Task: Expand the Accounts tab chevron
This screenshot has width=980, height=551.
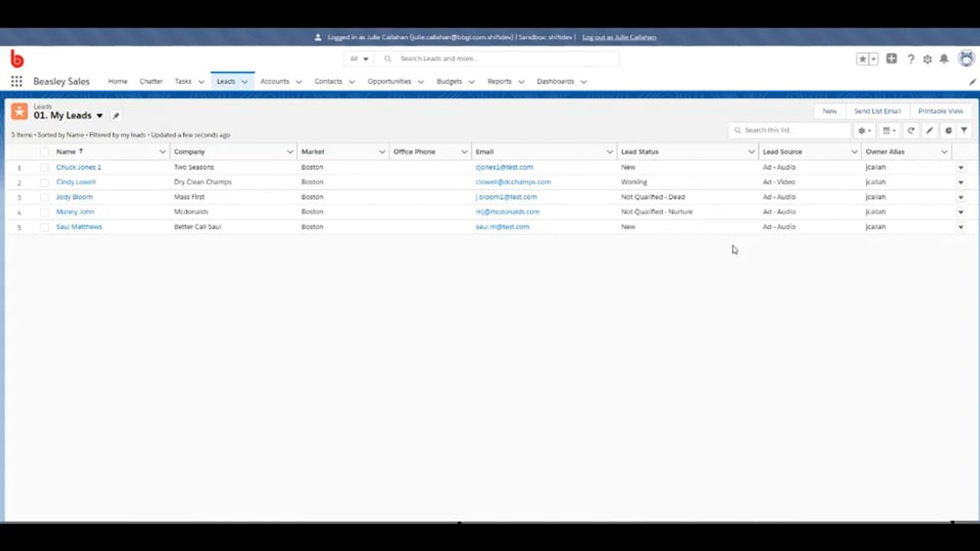Action: pos(299,82)
